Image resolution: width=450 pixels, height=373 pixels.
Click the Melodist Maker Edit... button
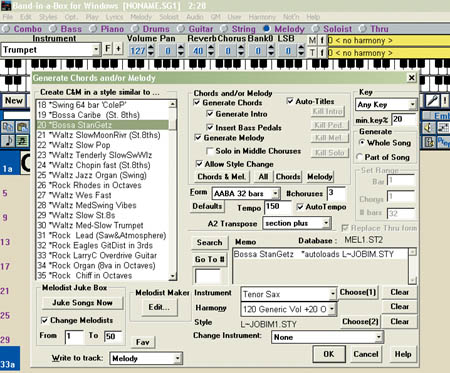(x=159, y=307)
